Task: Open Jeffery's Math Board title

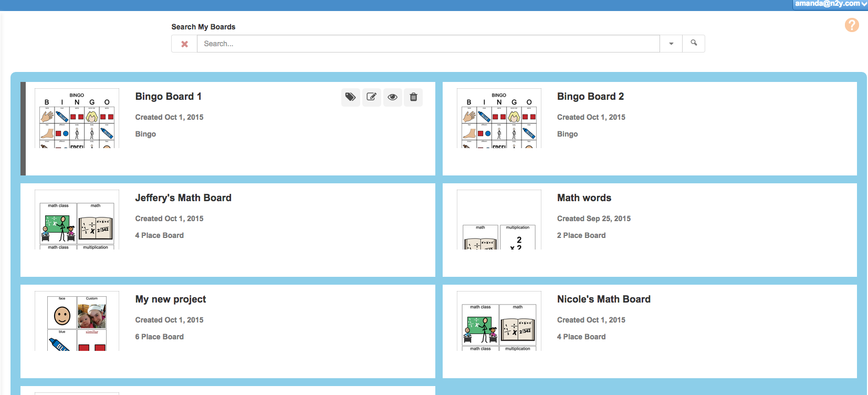Action: tap(183, 198)
